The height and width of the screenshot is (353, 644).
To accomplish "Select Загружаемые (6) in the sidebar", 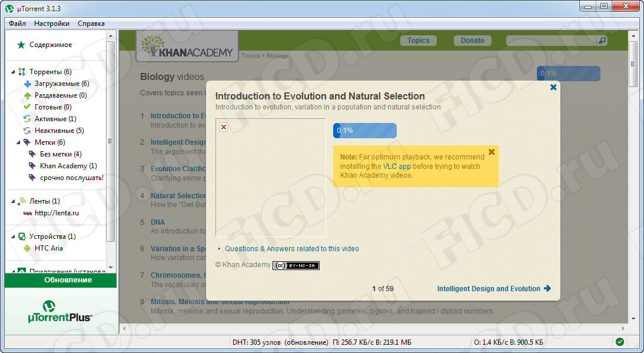I will click(x=62, y=84).
